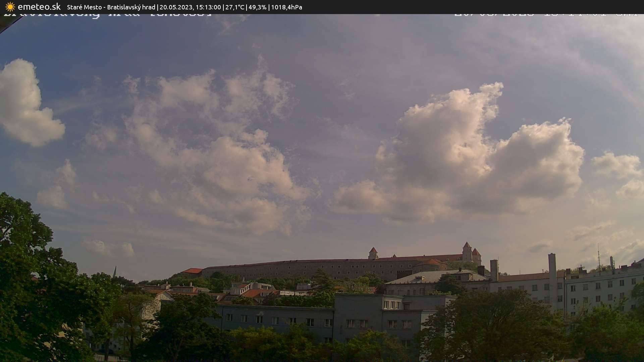This screenshot has height=362, width=644.
Task: Select the Staré Mesto location label
Action: (84, 7)
